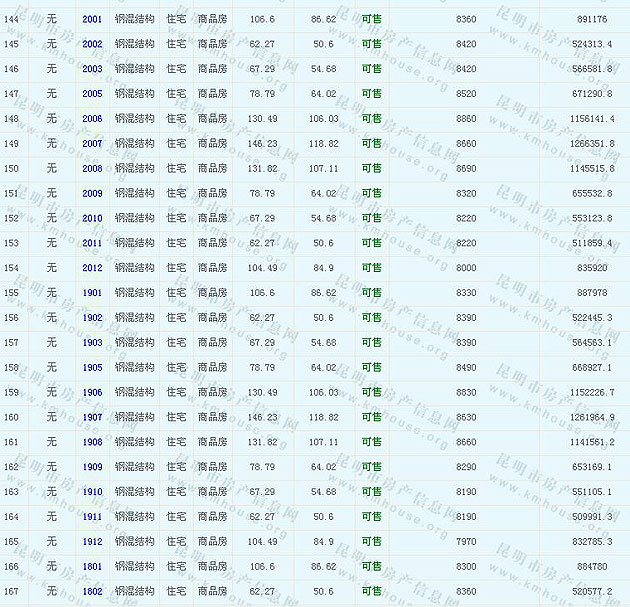
Task: Open room 2001 link
Action: [92, 19]
